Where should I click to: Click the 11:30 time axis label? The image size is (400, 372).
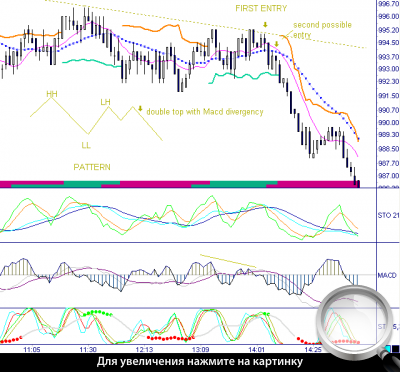pyautogui.click(x=88, y=350)
